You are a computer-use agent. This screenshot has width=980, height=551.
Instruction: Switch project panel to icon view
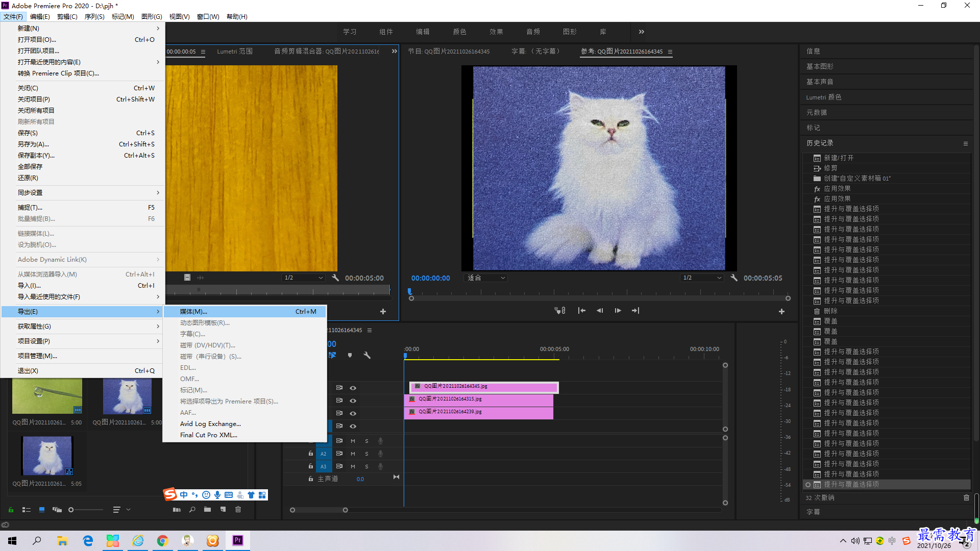tap(42, 509)
